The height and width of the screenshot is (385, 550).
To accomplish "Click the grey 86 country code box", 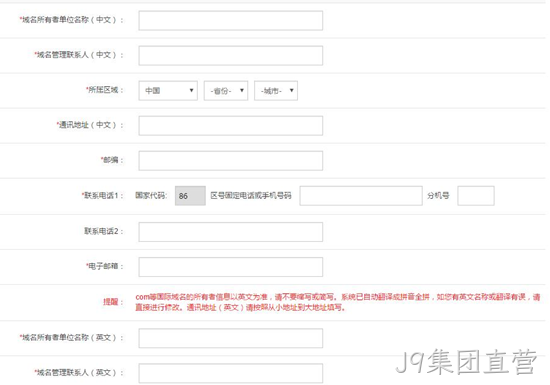I will tap(190, 196).
